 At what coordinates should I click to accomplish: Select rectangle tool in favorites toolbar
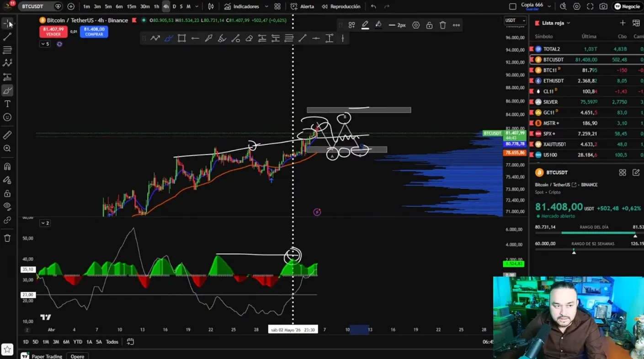tap(181, 38)
